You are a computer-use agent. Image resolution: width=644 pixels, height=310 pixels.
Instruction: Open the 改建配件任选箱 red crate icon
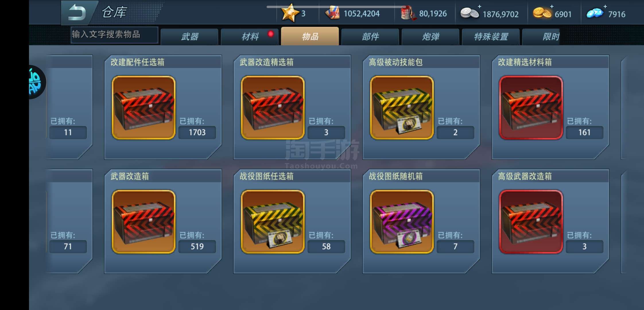click(143, 108)
